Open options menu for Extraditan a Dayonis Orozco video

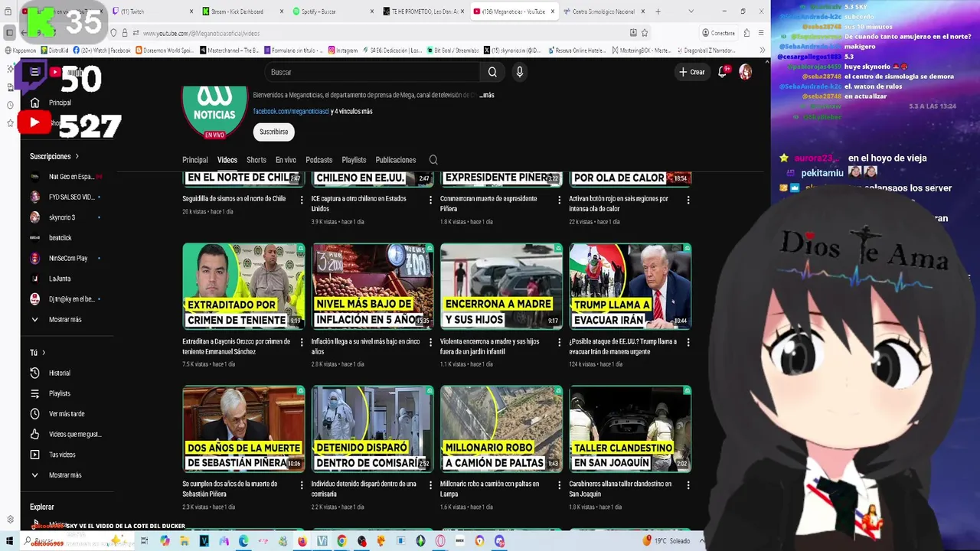(x=301, y=342)
